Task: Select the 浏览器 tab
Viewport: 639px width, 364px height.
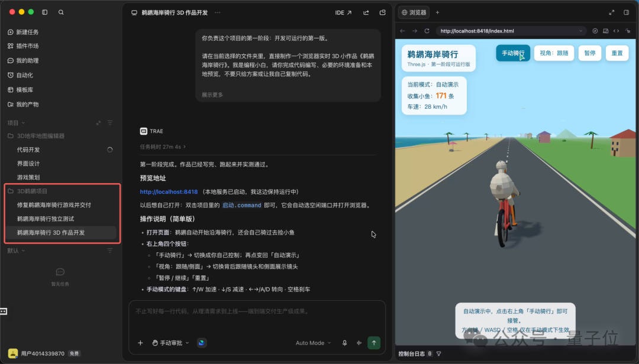Action: pos(414,12)
